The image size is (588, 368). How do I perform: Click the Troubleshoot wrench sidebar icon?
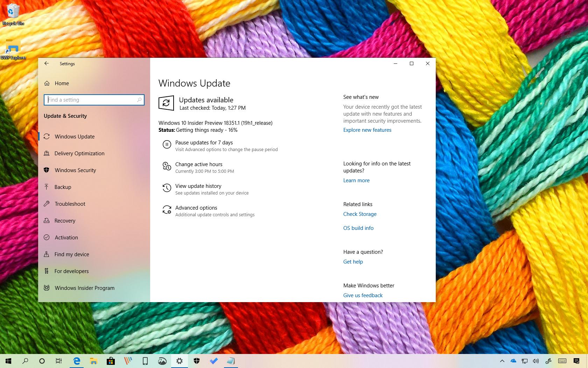click(x=47, y=204)
